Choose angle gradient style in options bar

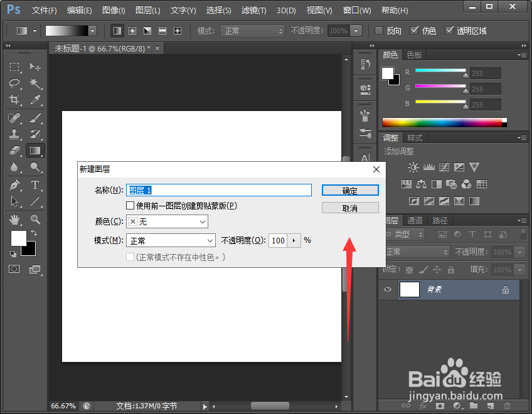[147, 31]
